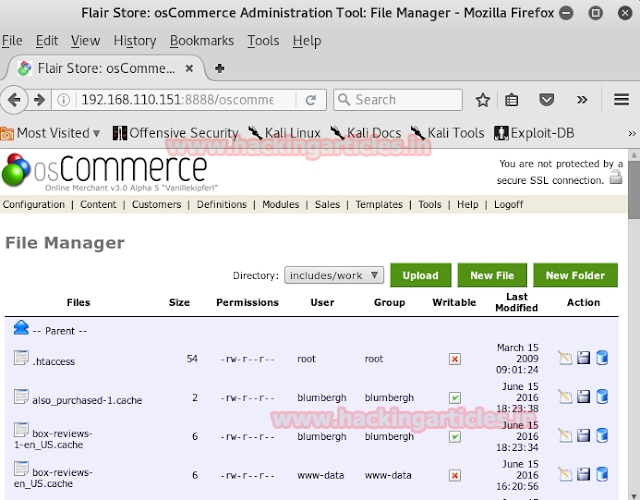Open the Configuration admin menu
Screen dimensions: 640x500
pos(34,204)
